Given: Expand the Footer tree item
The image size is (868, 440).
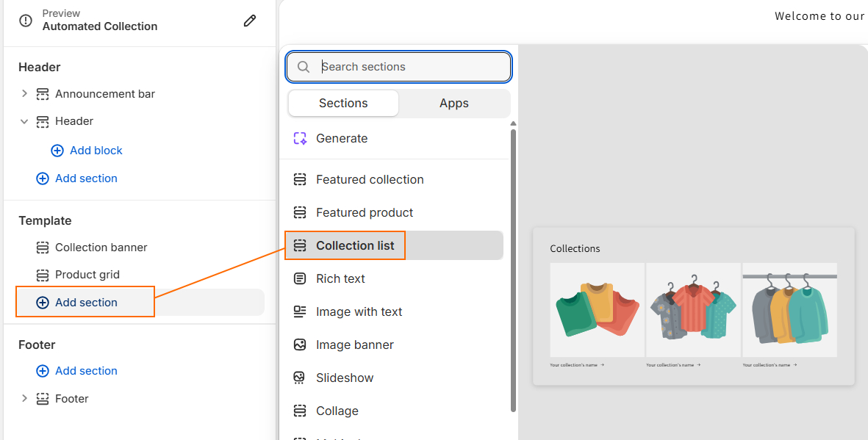Looking at the screenshot, I should click(24, 398).
